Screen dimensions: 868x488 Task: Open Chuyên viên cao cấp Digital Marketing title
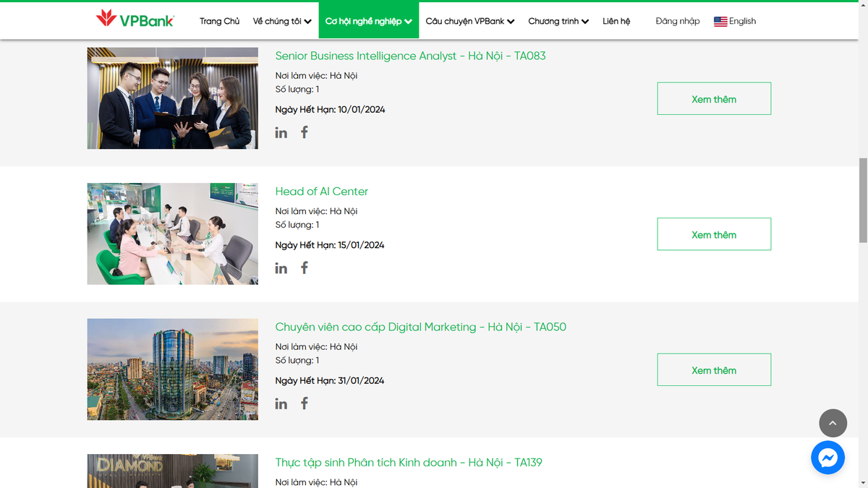pyautogui.click(x=420, y=327)
